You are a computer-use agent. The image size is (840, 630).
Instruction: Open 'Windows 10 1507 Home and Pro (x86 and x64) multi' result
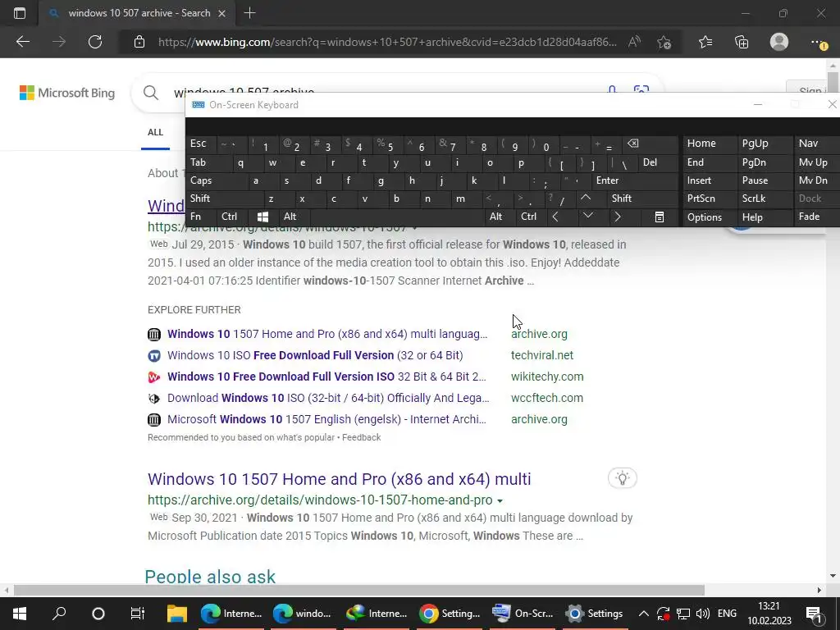pos(339,478)
